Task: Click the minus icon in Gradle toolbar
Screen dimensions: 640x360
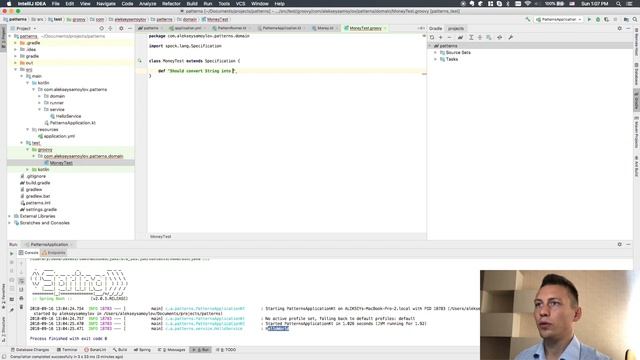Action: (449, 37)
